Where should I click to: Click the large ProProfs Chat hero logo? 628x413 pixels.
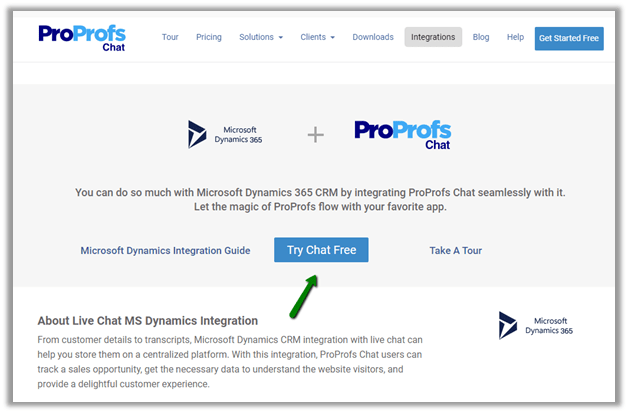coord(402,134)
